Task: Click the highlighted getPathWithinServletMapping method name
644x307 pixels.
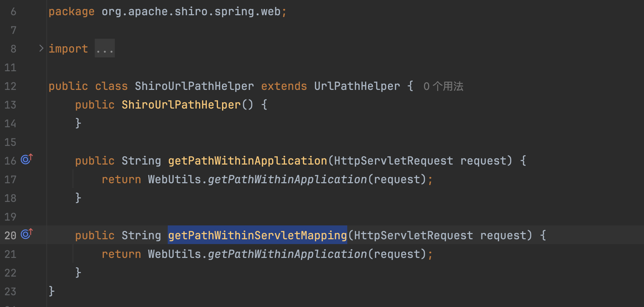Action: click(257, 235)
